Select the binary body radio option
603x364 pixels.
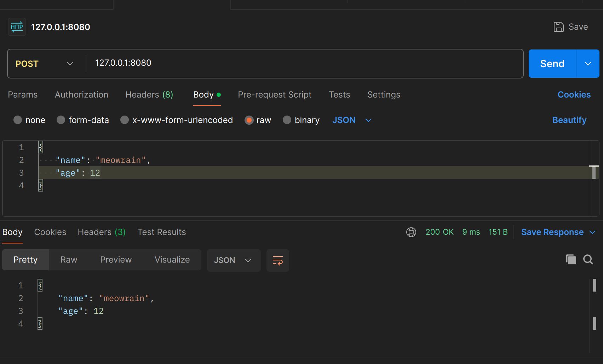click(287, 120)
